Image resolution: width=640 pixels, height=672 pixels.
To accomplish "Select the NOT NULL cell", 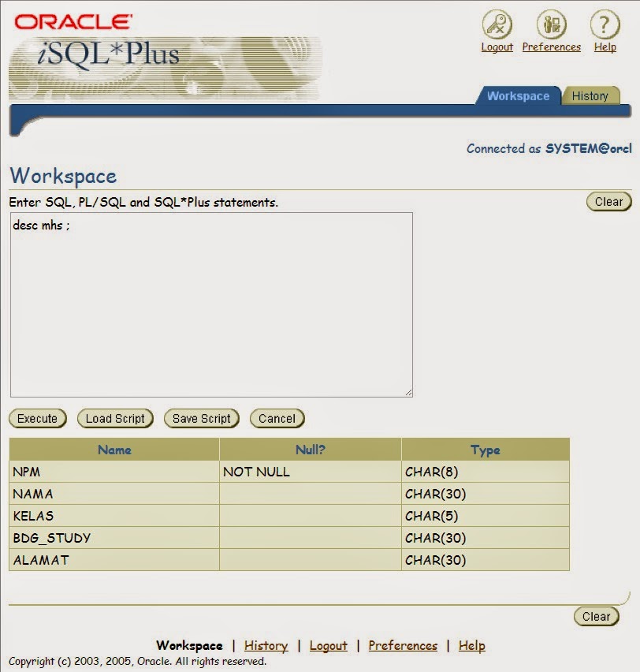I will pos(310,472).
